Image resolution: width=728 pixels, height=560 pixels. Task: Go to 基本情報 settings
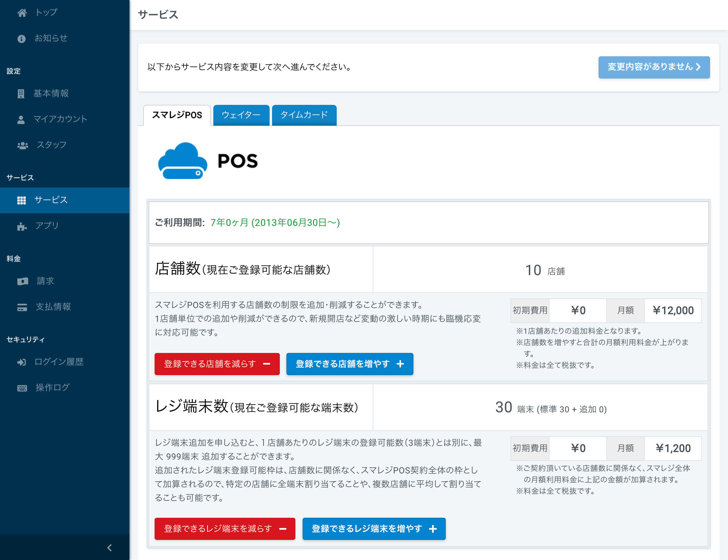(x=65, y=94)
